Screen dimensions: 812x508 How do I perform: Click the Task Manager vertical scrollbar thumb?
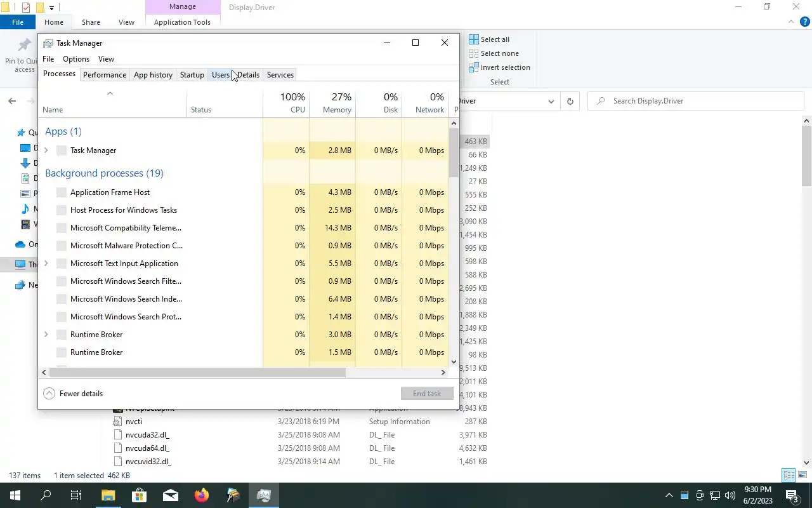(x=454, y=152)
